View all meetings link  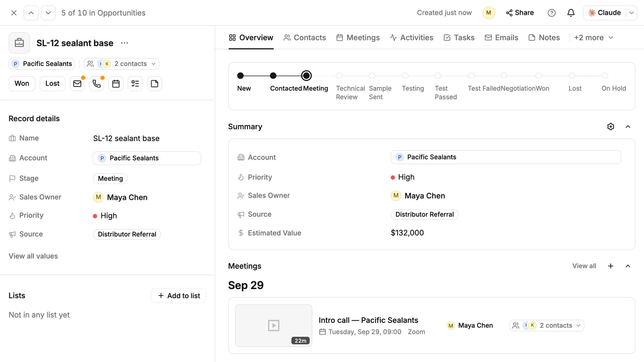click(584, 266)
